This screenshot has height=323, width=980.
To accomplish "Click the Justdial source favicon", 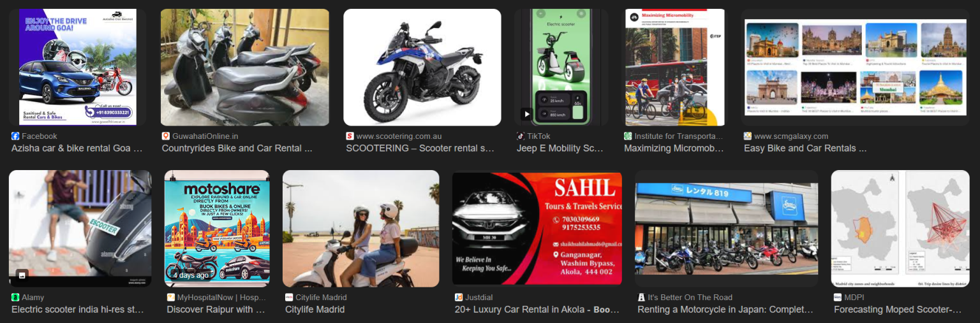I will (x=458, y=298).
